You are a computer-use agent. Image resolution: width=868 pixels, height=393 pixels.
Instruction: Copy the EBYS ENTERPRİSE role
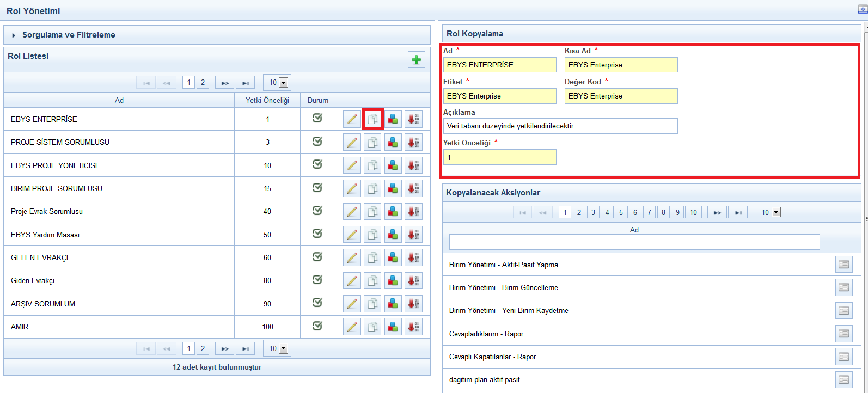pyautogui.click(x=373, y=119)
